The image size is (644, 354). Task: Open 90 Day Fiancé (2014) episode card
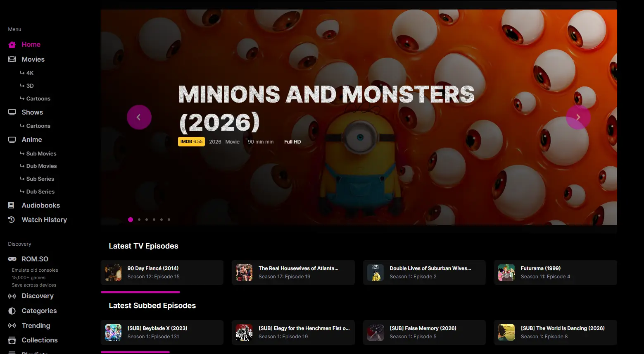162,273
